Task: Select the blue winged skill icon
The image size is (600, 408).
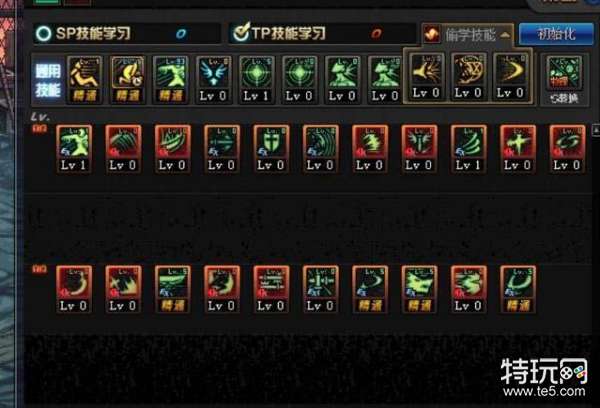Action: pos(213,80)
